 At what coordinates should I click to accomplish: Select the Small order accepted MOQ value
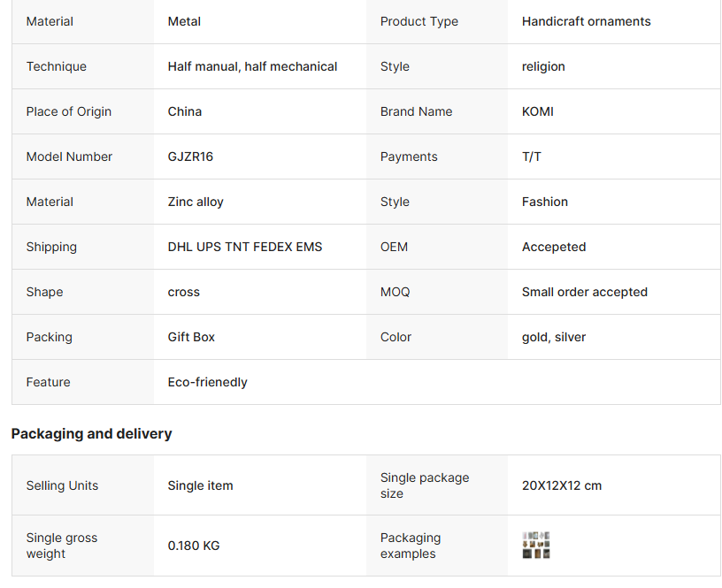584,292
